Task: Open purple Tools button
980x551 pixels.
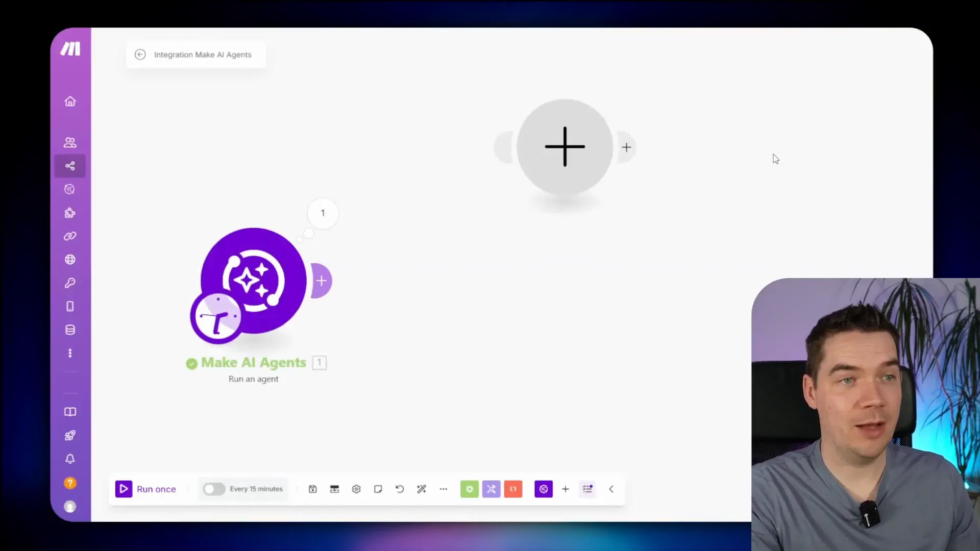Action: (492, 489)
